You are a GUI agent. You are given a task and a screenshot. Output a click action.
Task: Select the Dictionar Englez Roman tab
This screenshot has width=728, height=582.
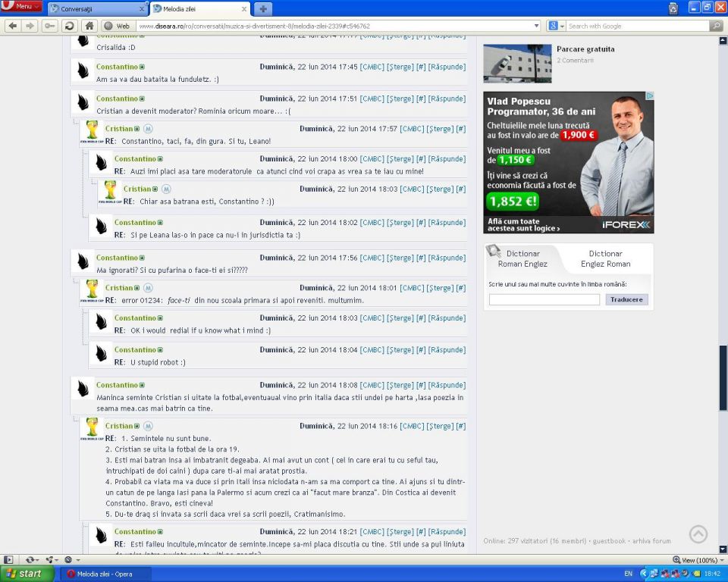pos(605,259)
